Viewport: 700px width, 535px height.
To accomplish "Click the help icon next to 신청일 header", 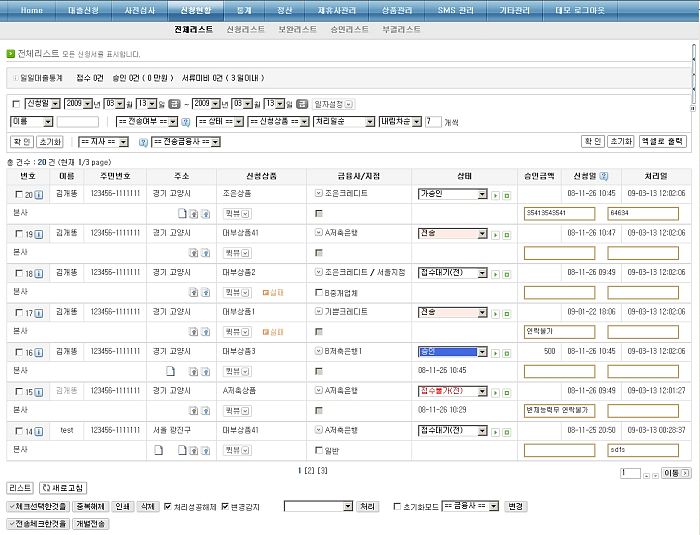I will click(604, 176).
